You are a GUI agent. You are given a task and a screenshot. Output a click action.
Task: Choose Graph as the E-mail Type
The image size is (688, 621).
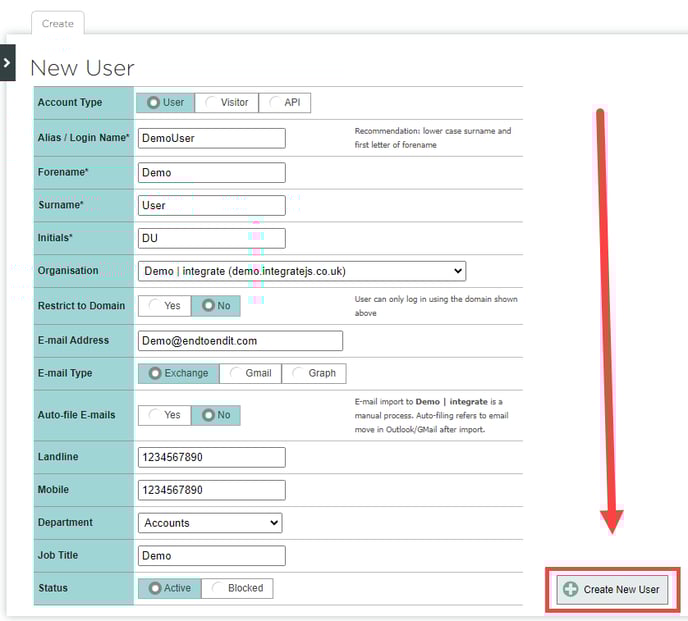click(x=313, y=373)
